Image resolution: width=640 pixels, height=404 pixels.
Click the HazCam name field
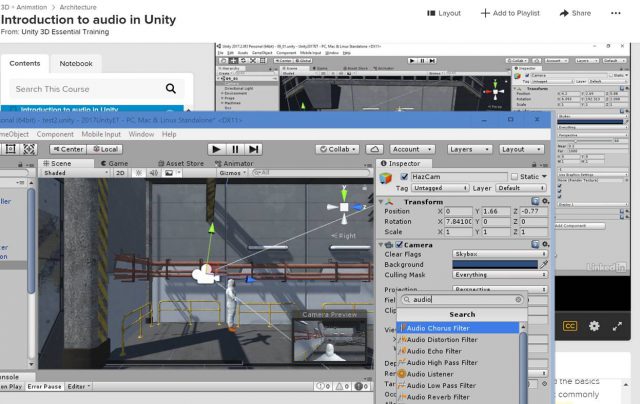tap(459, 177)
